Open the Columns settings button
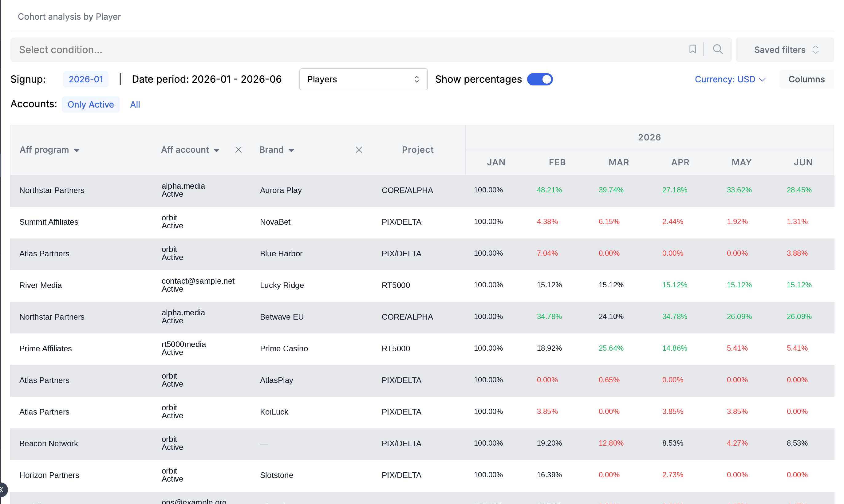The image size is (844, 504). pos(806,79)
